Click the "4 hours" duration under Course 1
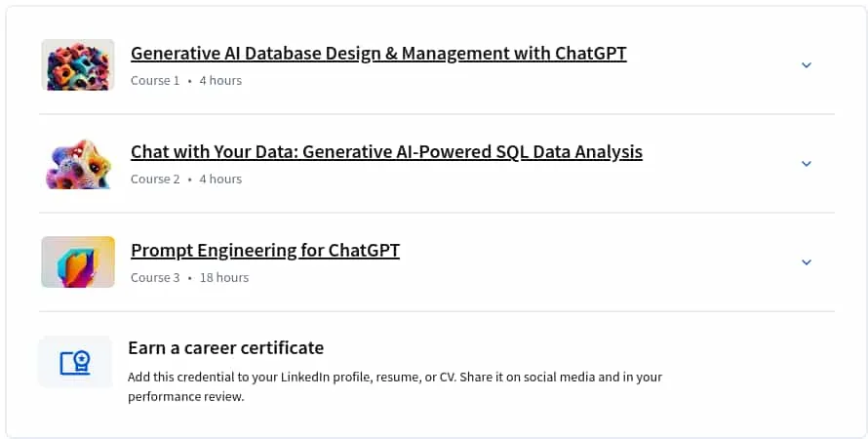868x439 pixels. point(220,81)
